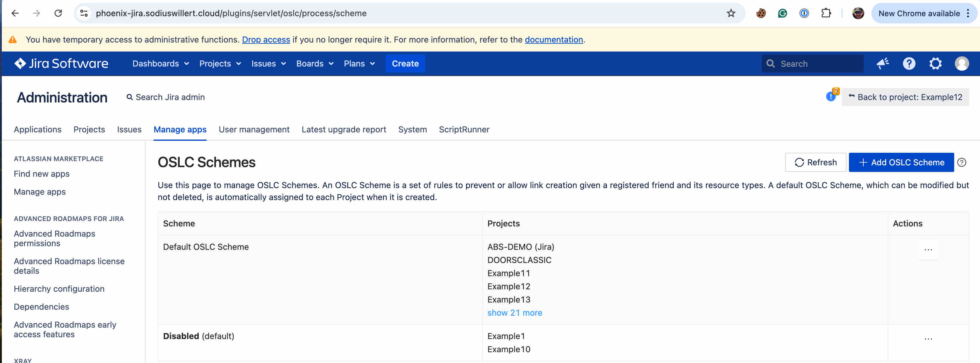Switch to the Issues admin tab
Image resolution: width=980 pixels, height=363 pixels.
point(129,130)
